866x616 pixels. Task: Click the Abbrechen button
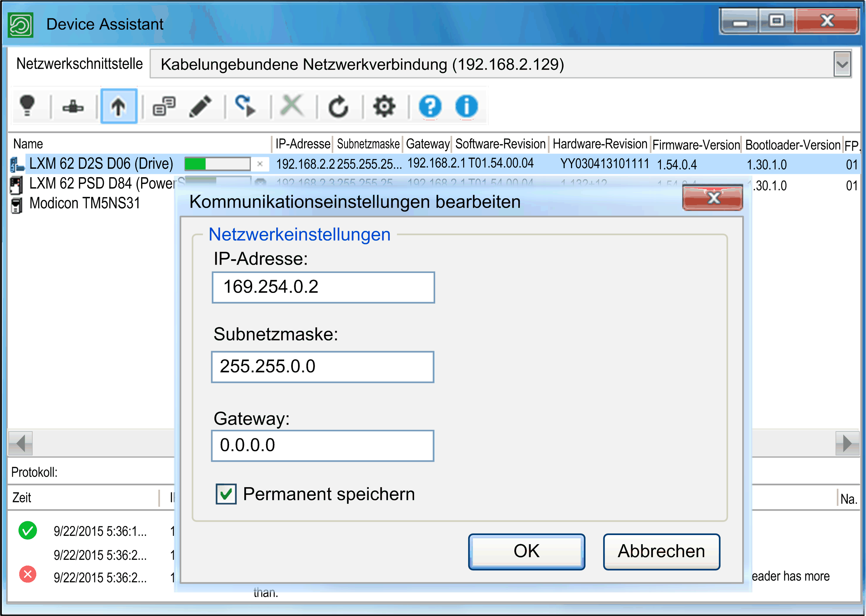click(662, 551)
